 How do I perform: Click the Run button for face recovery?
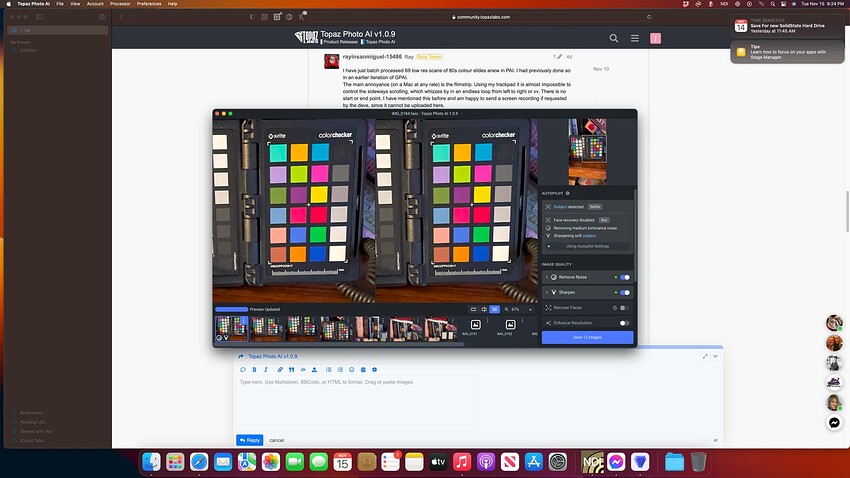click(604, 220)
